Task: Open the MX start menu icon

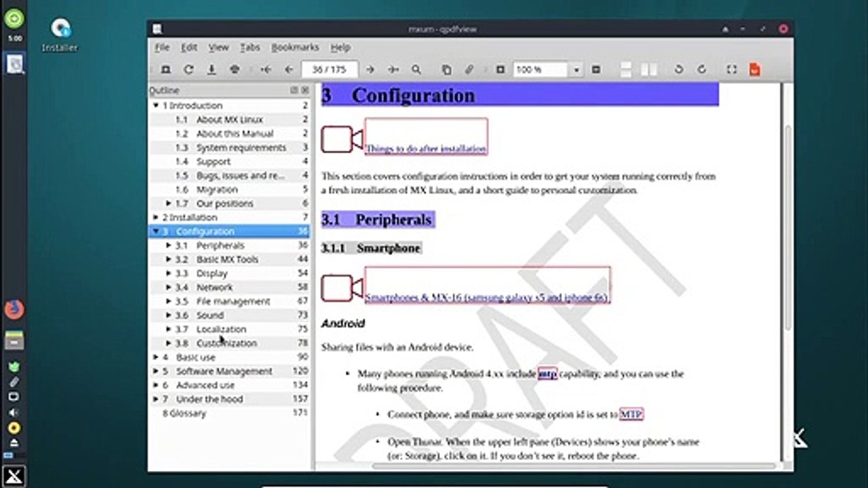Action: coord(14,476)
